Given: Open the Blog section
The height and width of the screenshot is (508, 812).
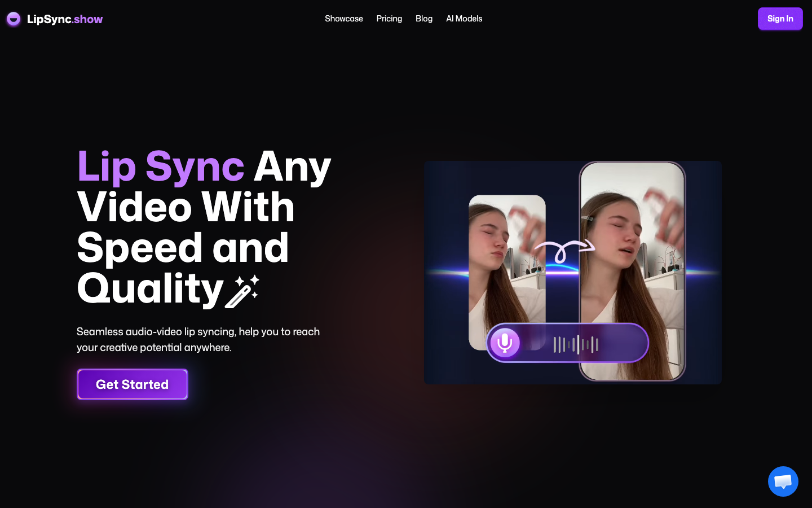Looking at the screenshot, I should pyautogui.click(x=423, y=19).
